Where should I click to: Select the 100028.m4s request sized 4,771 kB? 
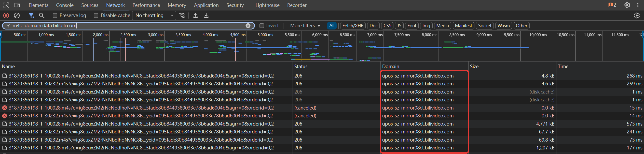click(x=322, y=124)
